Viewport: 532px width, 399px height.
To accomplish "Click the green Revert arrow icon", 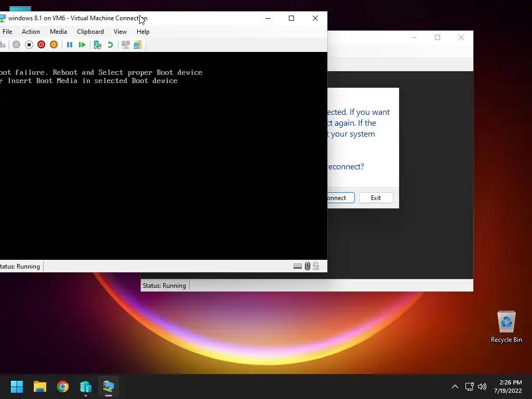I will pos(110,45).
